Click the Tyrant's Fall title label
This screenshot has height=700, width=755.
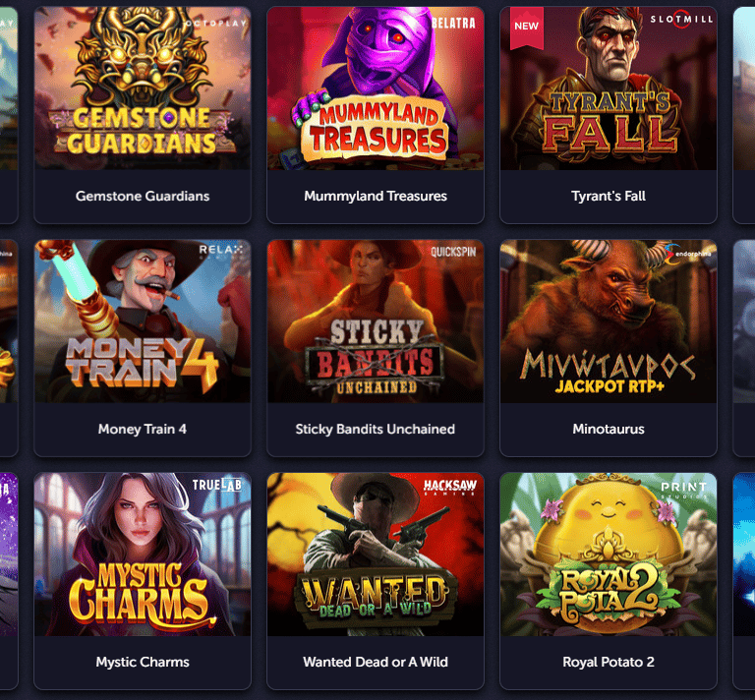[609, 196]
